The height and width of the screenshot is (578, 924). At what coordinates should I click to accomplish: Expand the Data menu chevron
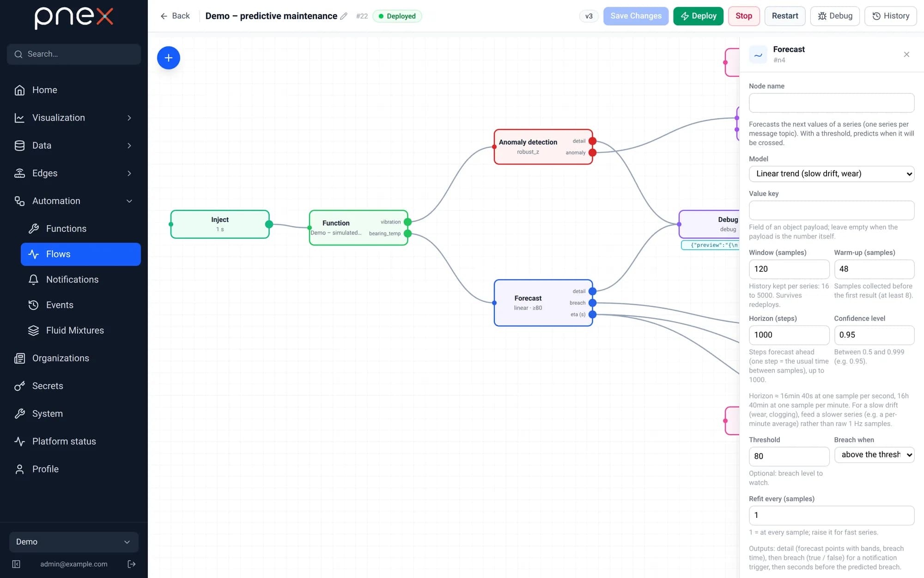pos(129,146)
